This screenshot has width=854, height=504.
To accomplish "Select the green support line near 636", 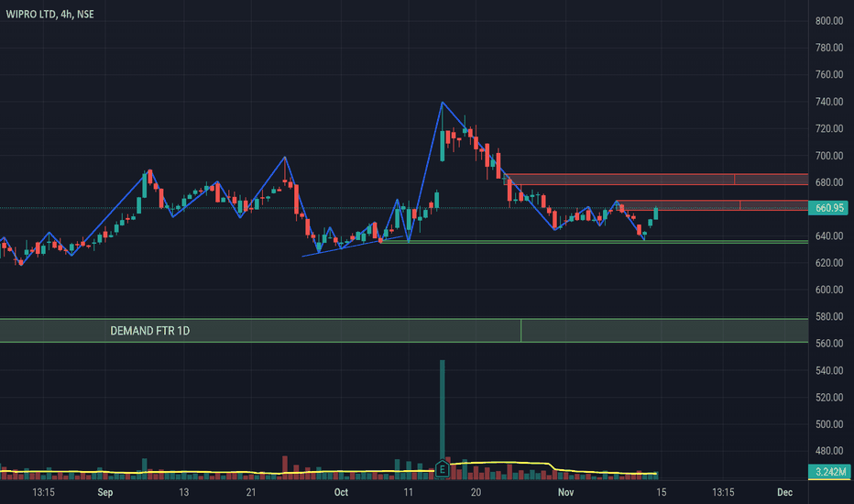I will click(x=594, y=241).
